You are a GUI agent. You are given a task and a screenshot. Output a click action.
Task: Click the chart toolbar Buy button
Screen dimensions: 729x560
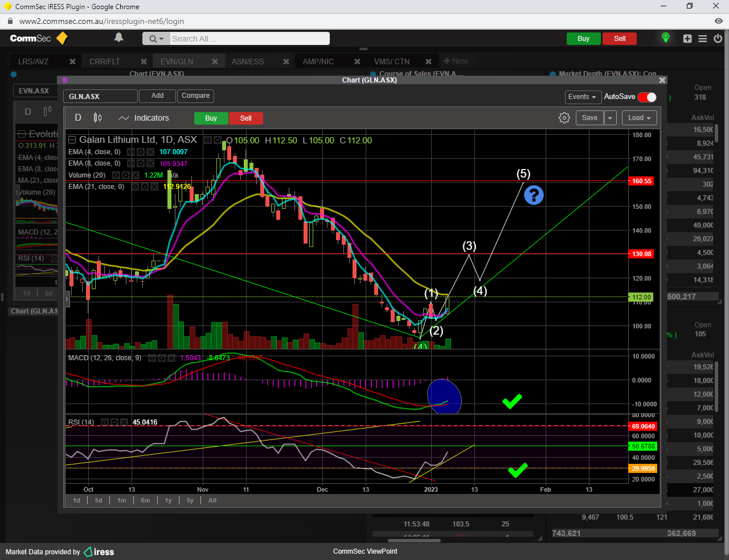coord(211,118)
